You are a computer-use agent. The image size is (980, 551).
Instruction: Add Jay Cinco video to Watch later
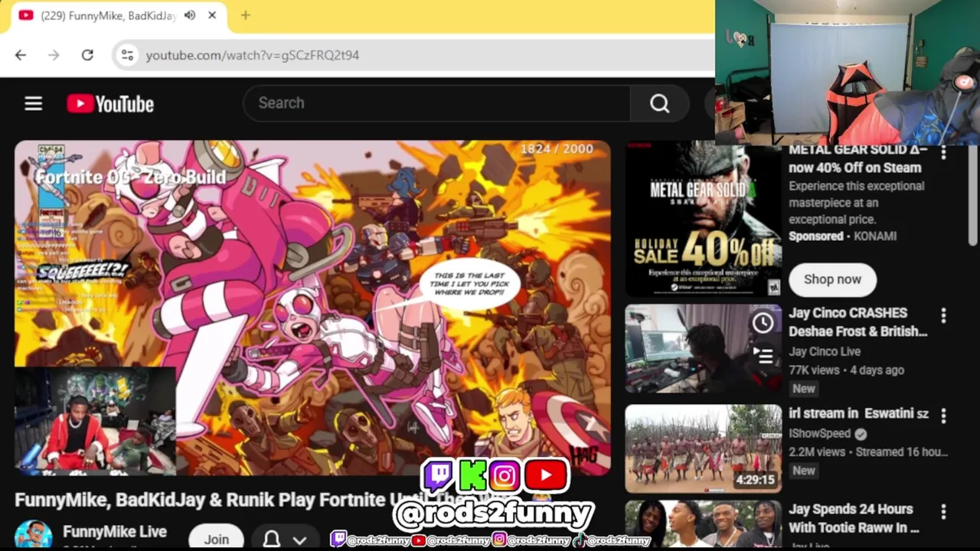(x=763, y=323)
